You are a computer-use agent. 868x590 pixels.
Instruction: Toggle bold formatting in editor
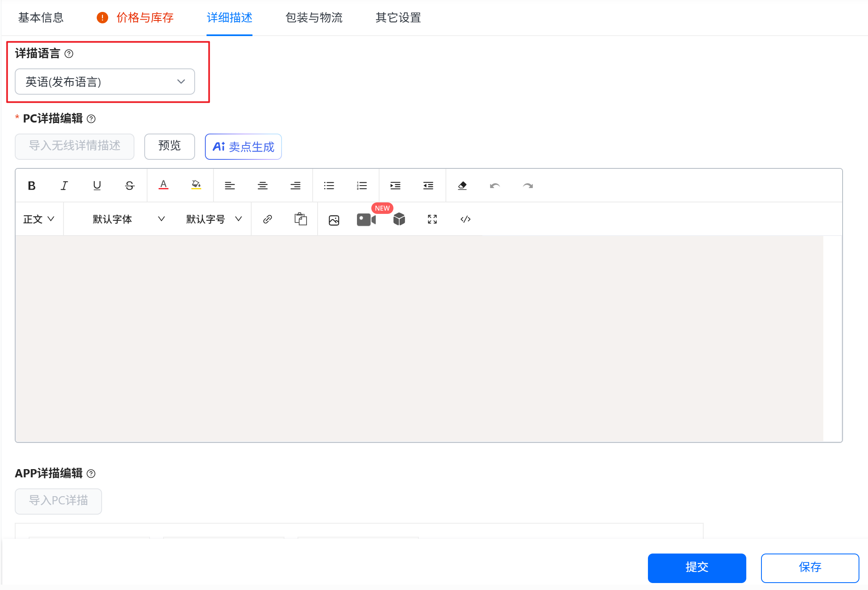(x=32, y=186)
